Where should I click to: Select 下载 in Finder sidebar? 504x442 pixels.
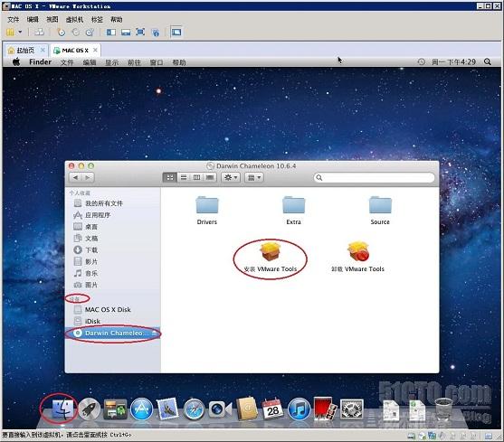click(x=112, y=249)
